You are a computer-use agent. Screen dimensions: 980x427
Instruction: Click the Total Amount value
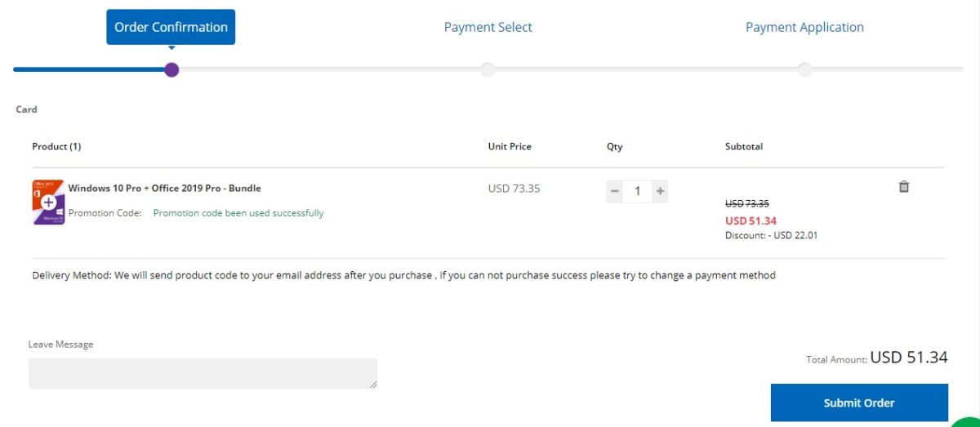click(x=908, y=357)
